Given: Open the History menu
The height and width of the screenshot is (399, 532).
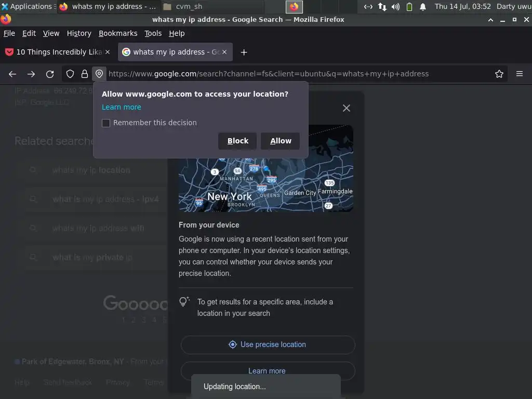Looking at the screenshot, I should point(79,33).
